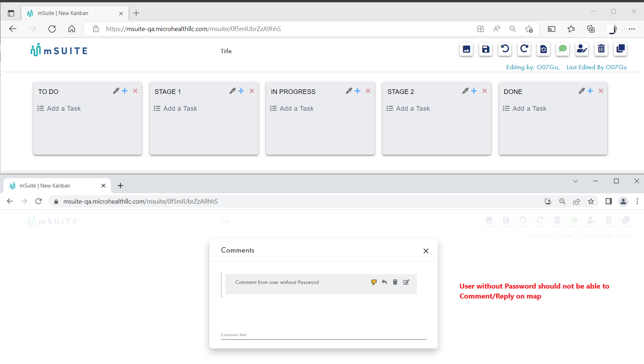Image resolution: width=644 pixels, height=364 pixels.
Task: Pin the TO DO column
Action: click(x=116, y=91)
